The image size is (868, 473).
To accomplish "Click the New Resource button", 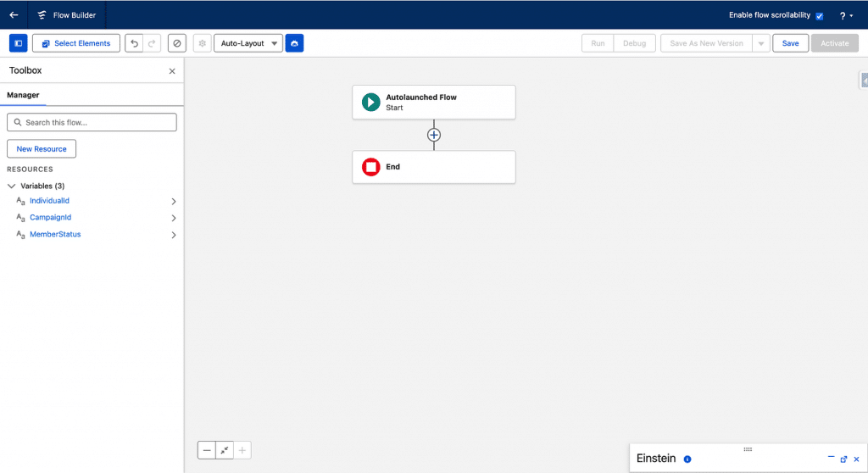I will point(42,149).
